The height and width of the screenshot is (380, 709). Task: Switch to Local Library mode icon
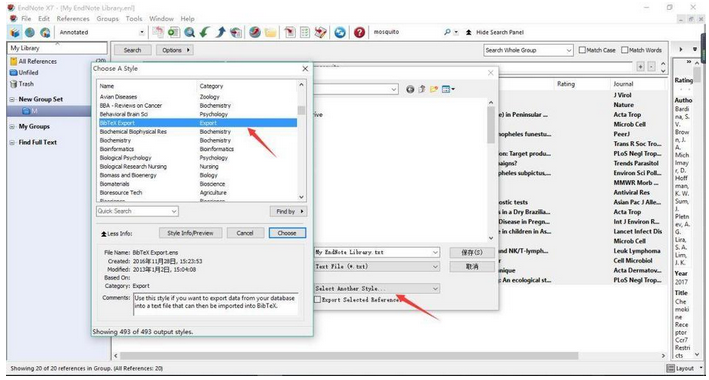pyautogui.click(x=15, y=33)
